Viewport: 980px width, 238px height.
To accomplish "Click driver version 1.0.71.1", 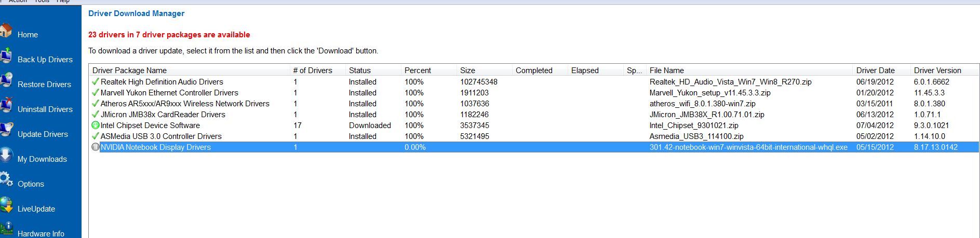I will point(928,115).
